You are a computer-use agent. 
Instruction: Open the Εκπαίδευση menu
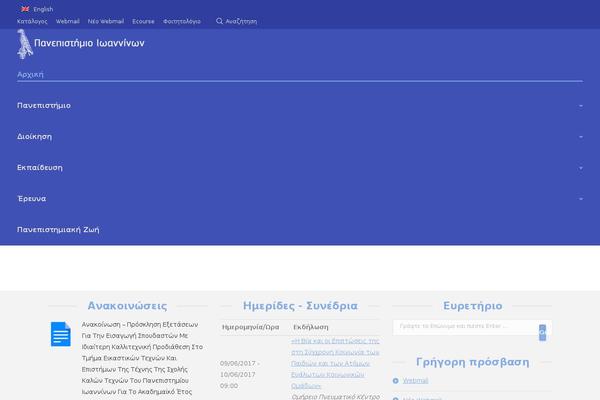pos(40,168)
